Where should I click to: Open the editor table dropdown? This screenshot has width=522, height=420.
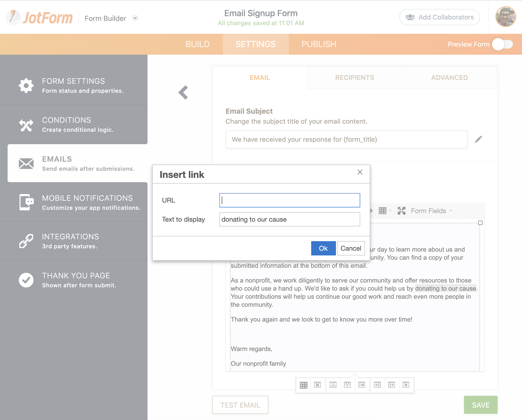[x=385, y=211]
